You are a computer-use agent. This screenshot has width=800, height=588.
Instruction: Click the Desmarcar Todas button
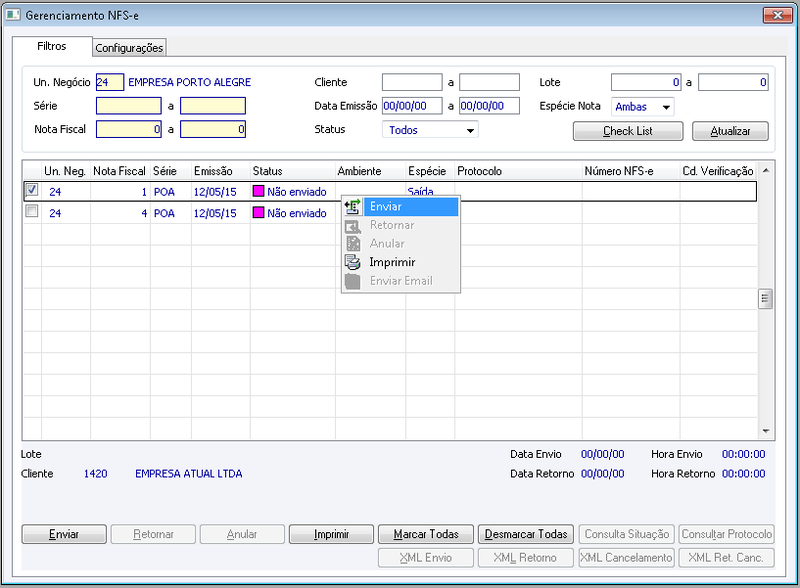[526, 534]
